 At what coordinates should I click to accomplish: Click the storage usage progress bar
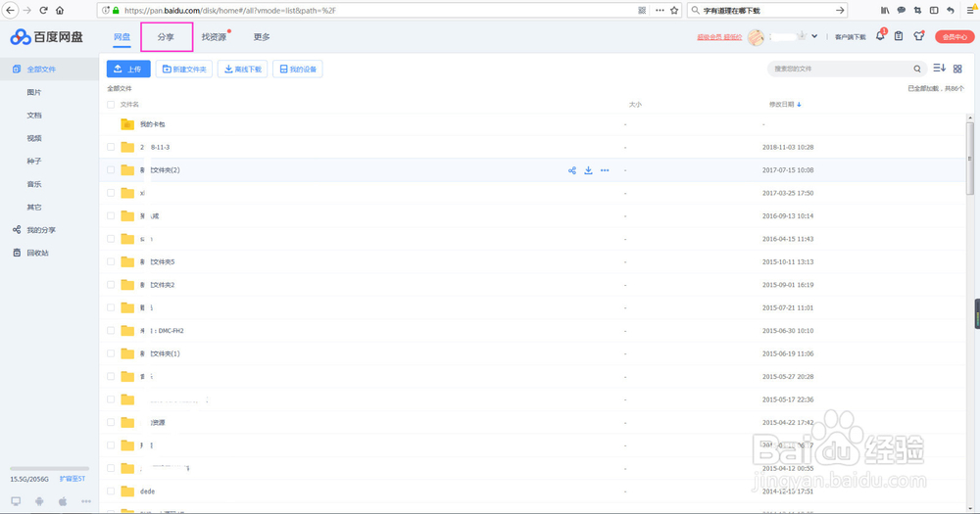[x=49, y=468]
